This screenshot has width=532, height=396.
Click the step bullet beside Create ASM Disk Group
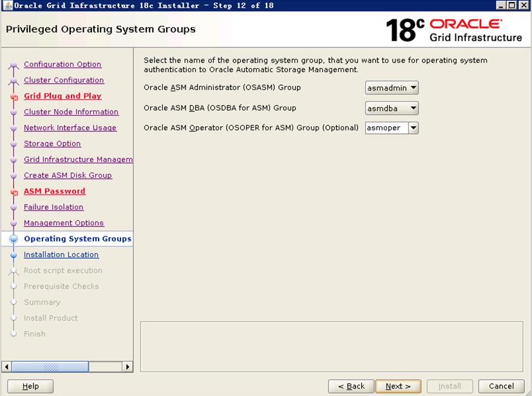14,176
